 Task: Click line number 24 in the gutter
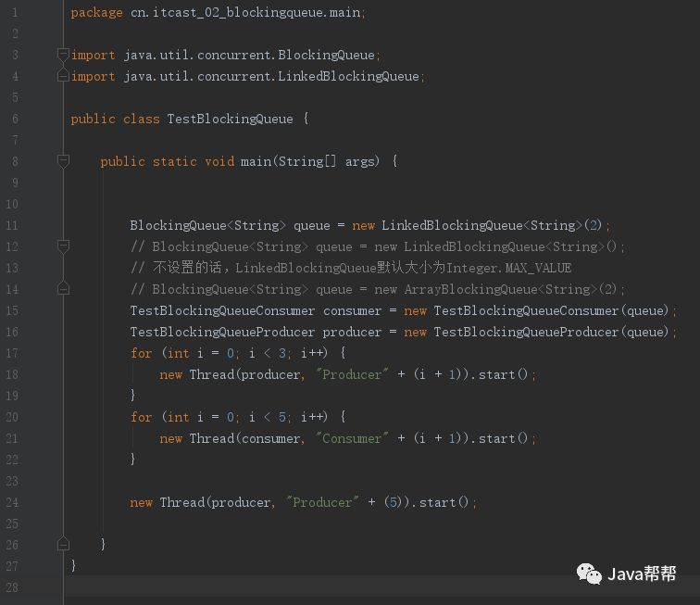click(12, 502)
